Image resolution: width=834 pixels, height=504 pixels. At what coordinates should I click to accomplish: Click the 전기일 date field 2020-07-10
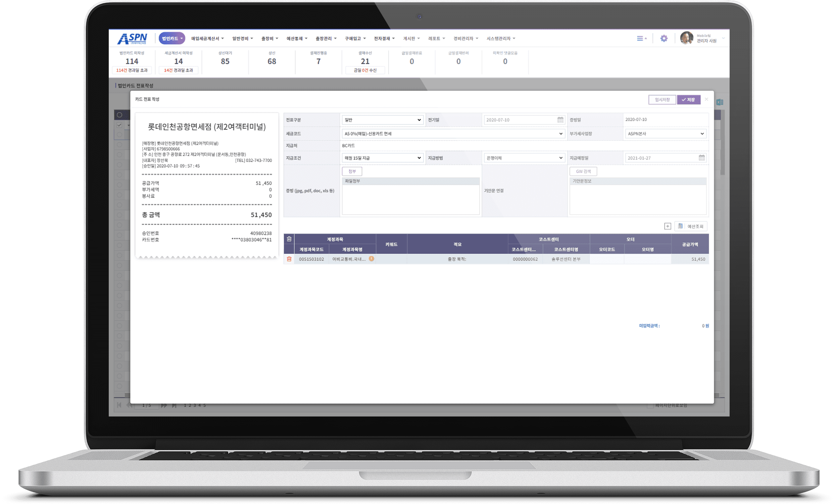524,120
